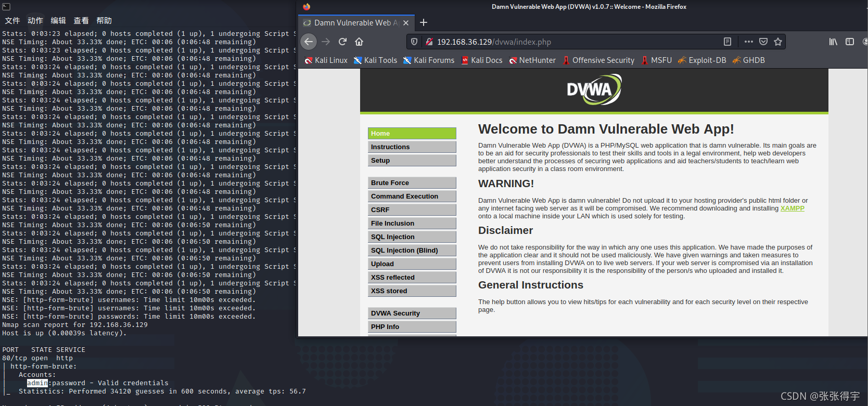
Task: Open Instructions in DVWA menu
Action: pyautogui.click(x=412, y=147)
